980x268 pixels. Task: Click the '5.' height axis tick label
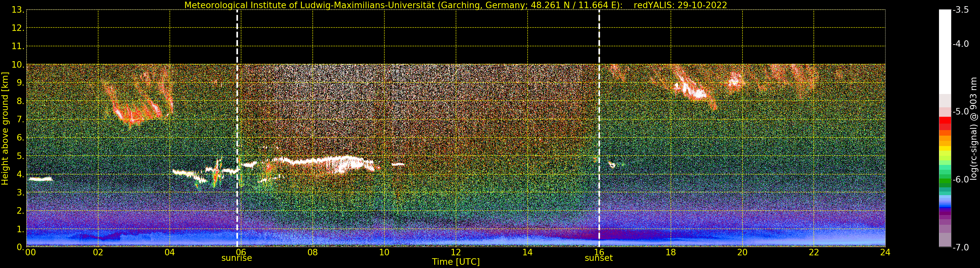point(21,156)
